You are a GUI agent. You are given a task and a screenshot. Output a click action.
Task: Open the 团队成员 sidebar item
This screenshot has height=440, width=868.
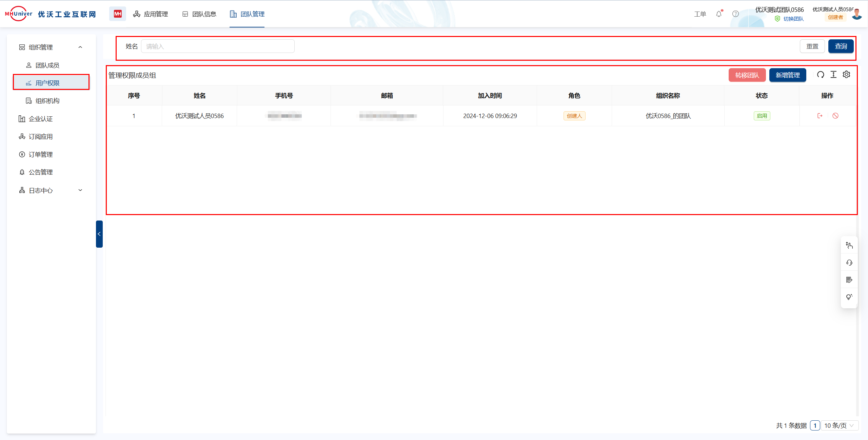47,65
